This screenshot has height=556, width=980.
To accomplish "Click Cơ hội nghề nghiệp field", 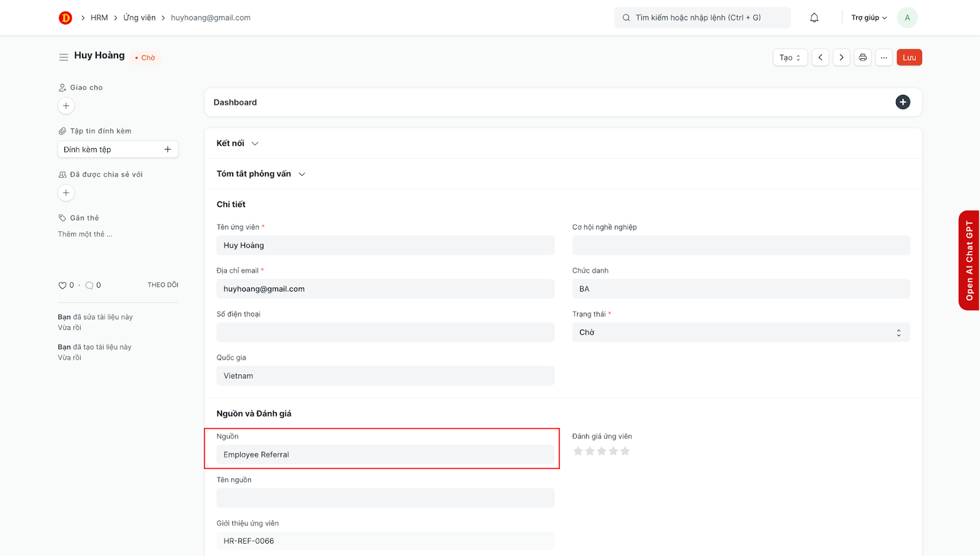I will (x=741, y=246).
